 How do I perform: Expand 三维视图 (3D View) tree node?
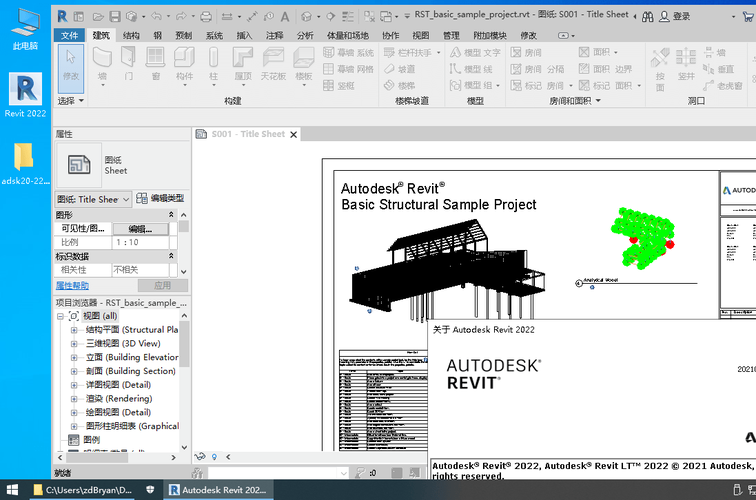pyautogui.click(x=74, y=344)
